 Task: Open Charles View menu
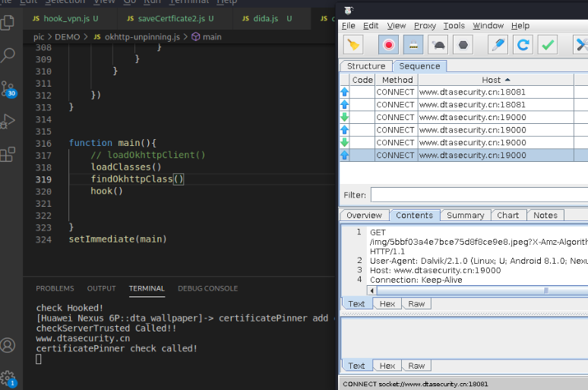(x=397, y=26)
